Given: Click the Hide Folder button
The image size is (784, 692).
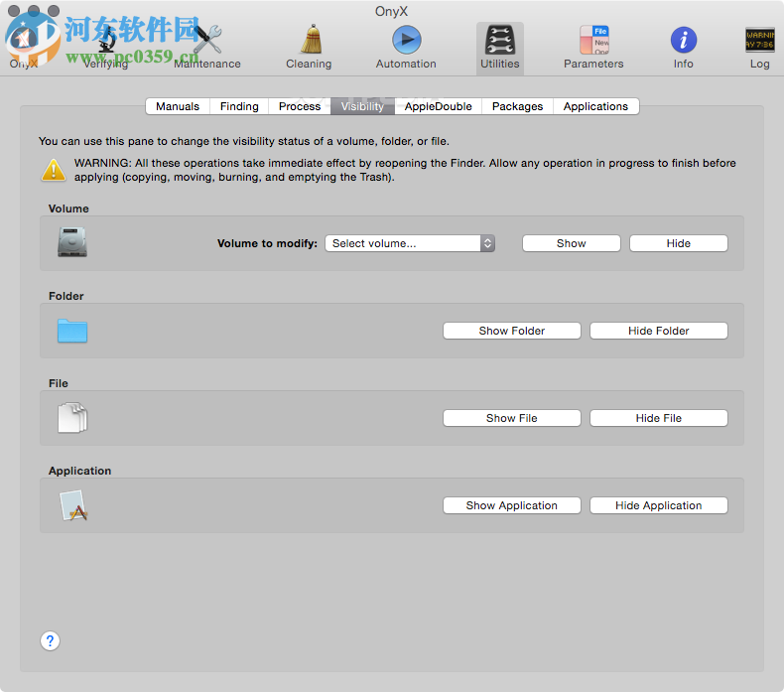Looking at the screenshot, I should [x=659, y=331].
